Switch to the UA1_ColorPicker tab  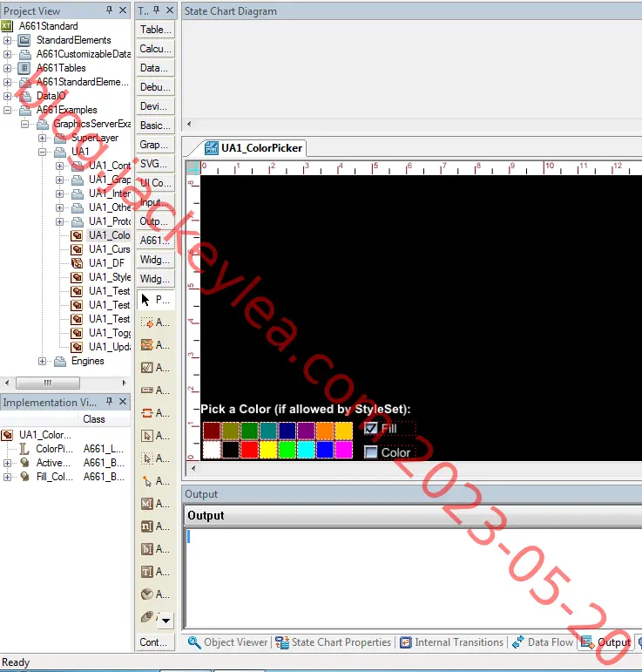pos(253,148)
